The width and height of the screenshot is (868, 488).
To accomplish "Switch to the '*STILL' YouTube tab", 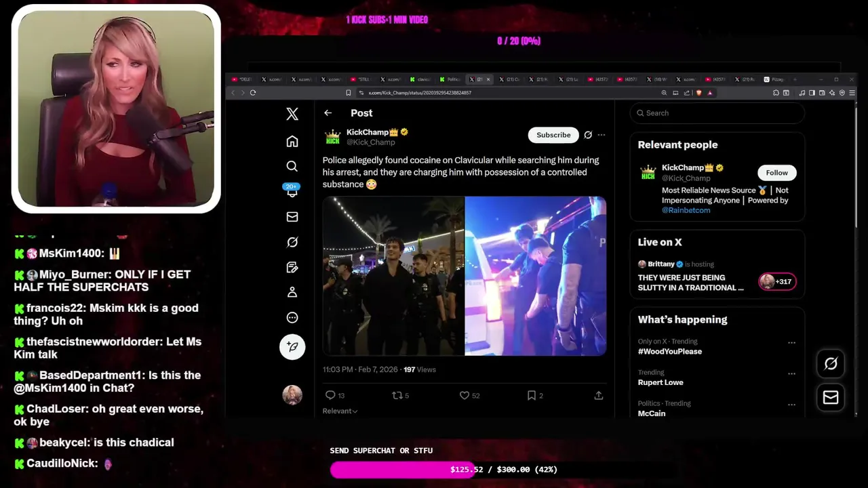I will (360, 79).
